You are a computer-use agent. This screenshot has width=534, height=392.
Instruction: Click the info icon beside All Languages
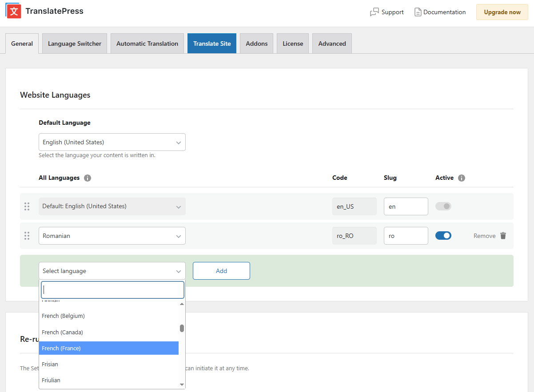pos(88,178)
